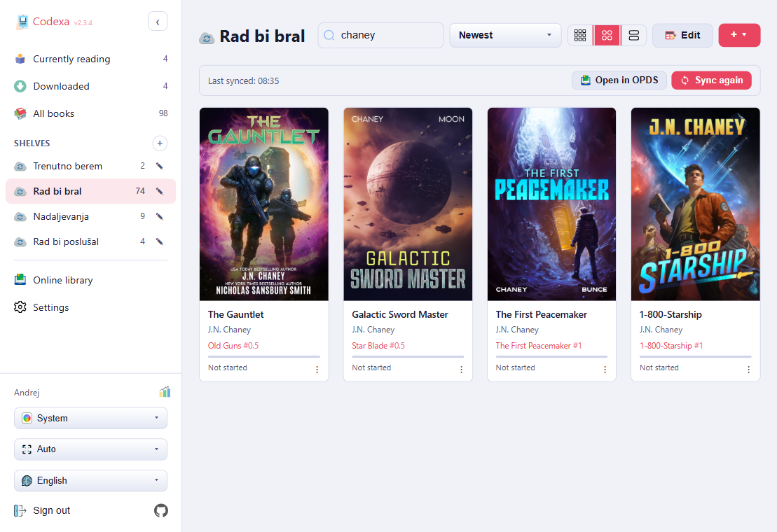Collapse the sidebar with the chevron button

point(158,22)
